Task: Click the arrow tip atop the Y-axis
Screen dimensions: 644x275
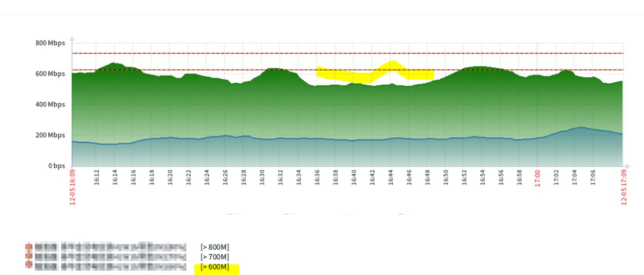Action: [x=72, y=39]
